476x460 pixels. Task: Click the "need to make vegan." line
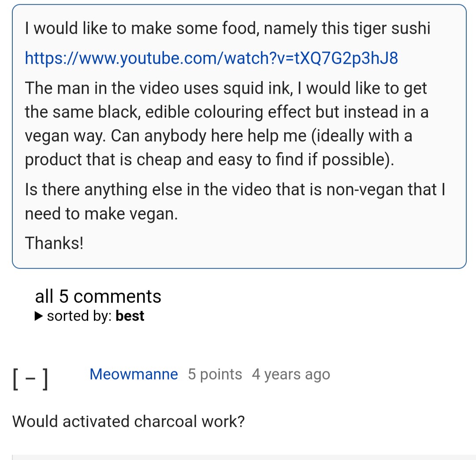101,214
